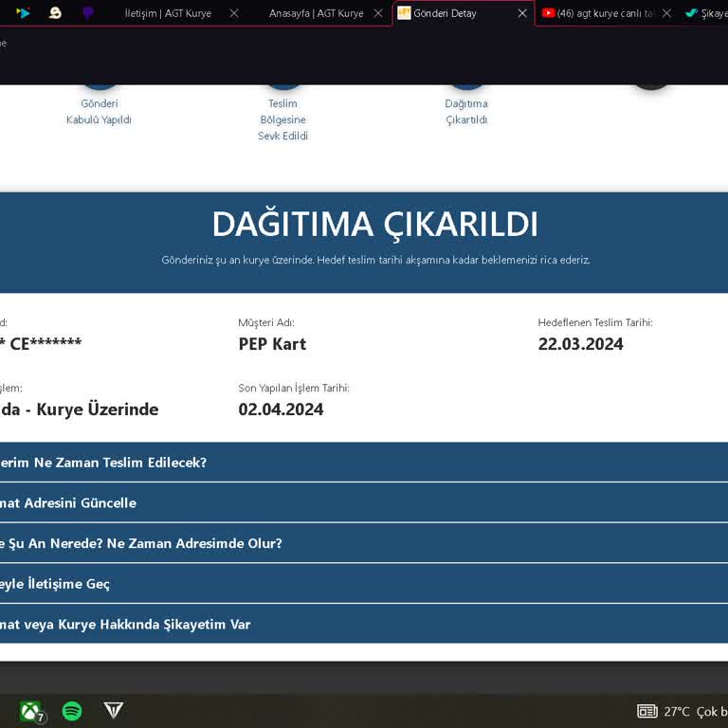Screen dimensions: 728x728
Task: Click the Şikaye tab checkmark favicon
Action: click(691, 13)
